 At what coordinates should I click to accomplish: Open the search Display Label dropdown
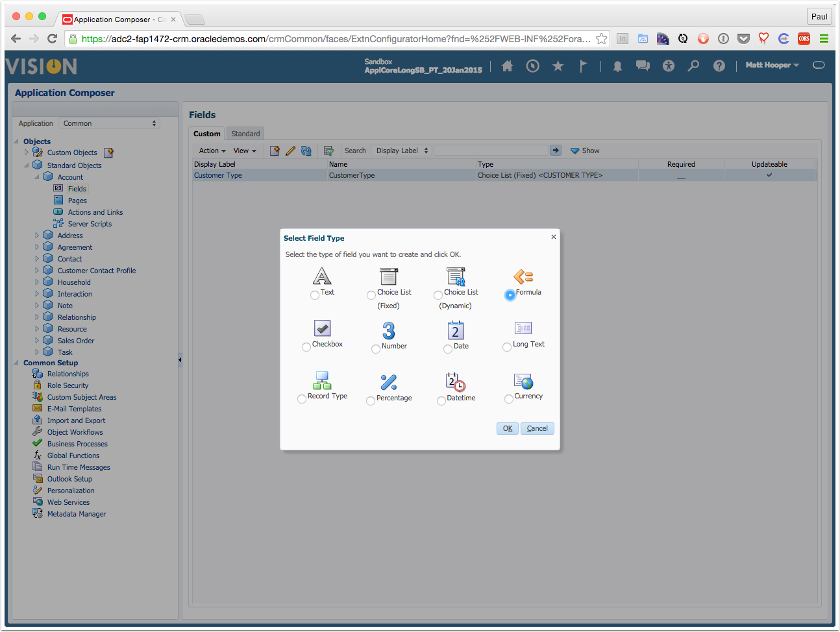coord(402,151)
